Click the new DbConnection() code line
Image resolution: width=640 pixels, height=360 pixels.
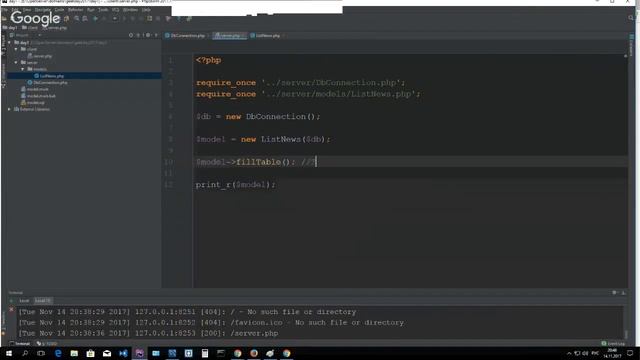click(258, 117)
